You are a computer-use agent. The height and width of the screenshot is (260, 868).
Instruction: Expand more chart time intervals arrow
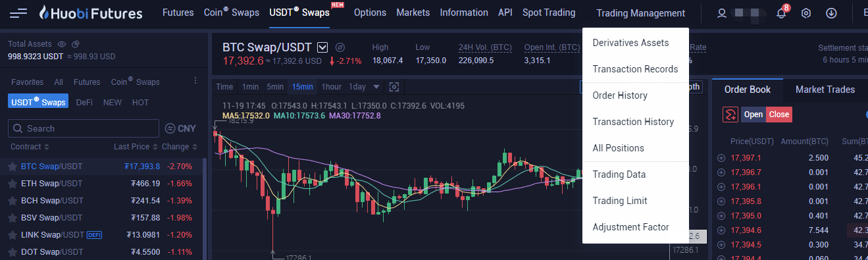tap(376, 87)
